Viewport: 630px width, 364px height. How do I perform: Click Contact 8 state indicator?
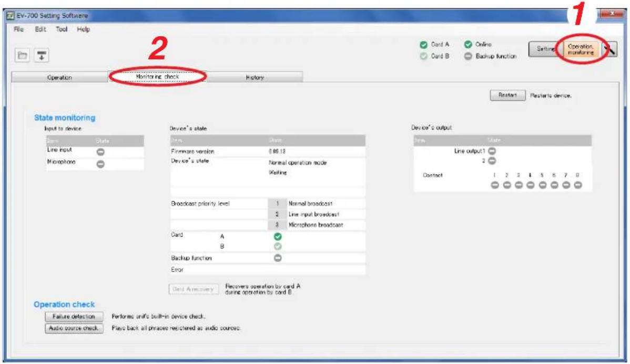(578, 185)
